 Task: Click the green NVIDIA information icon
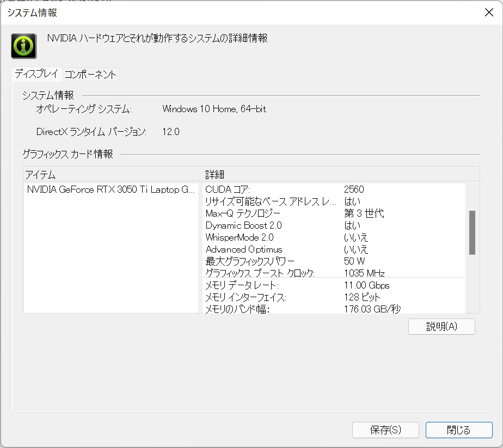(24, 46)
